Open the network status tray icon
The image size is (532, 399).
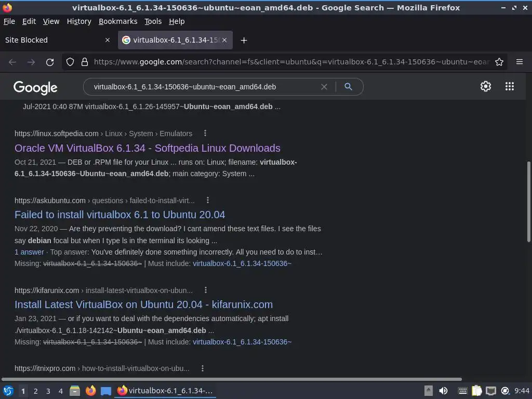[490, 391]
